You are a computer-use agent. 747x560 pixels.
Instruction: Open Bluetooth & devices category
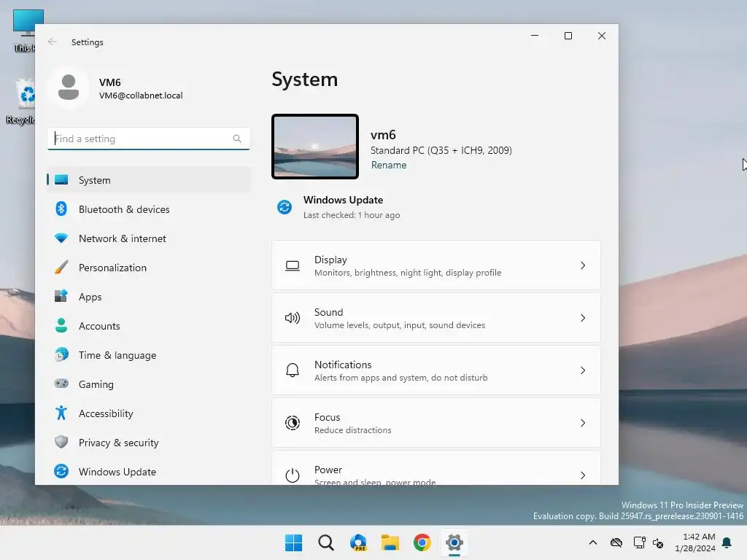149,209
